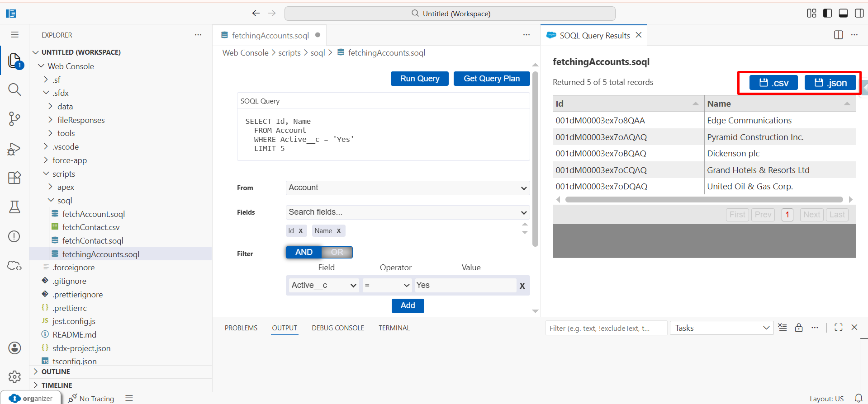Screen dimensions: 868x404
Task: Open the Tasks output channel dropdown
Action: pos(721,328)
